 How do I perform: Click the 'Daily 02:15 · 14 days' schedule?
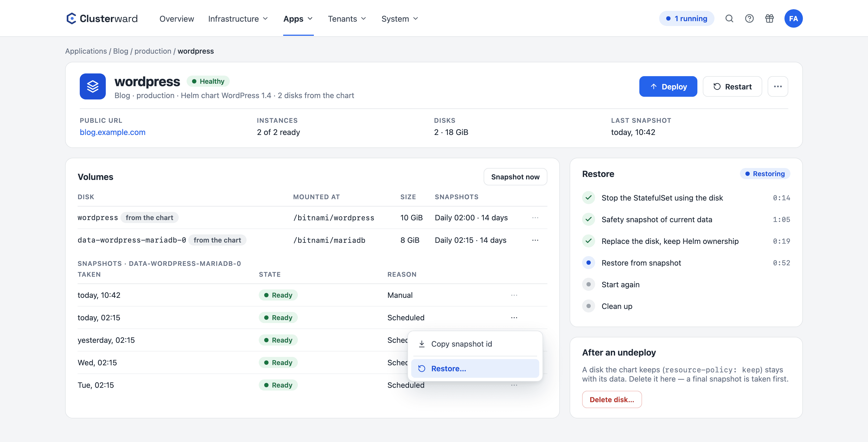470,240
